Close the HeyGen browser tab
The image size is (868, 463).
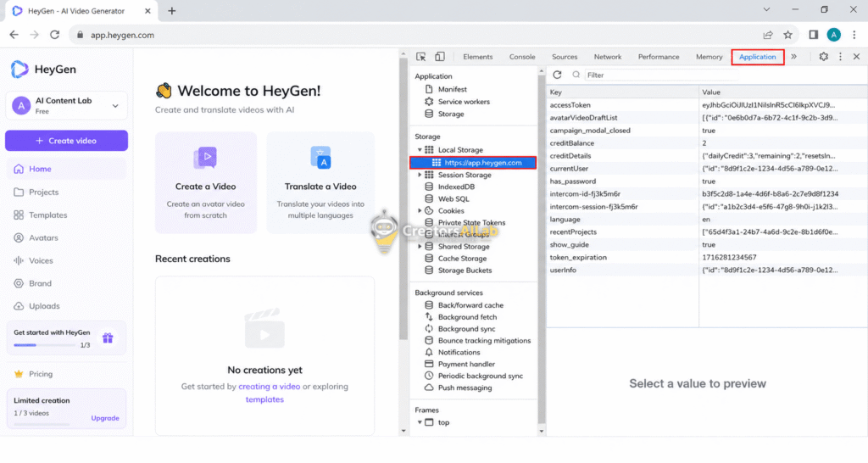[147, 11]
